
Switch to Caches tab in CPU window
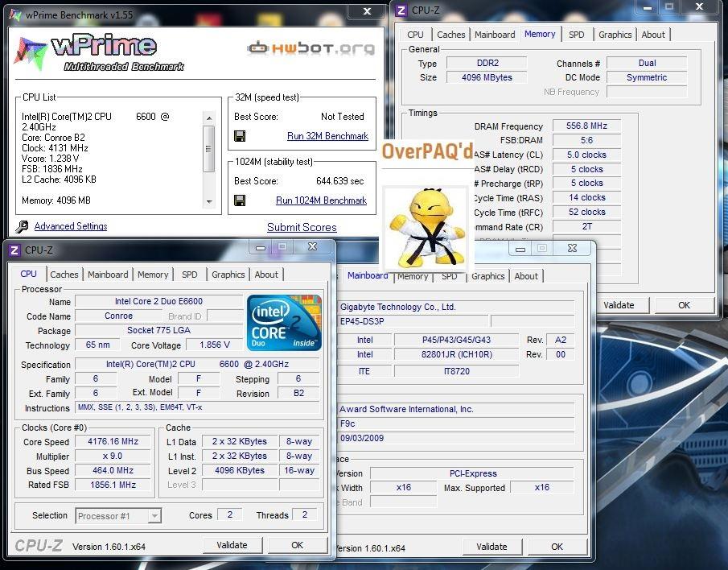pos(64,275)
